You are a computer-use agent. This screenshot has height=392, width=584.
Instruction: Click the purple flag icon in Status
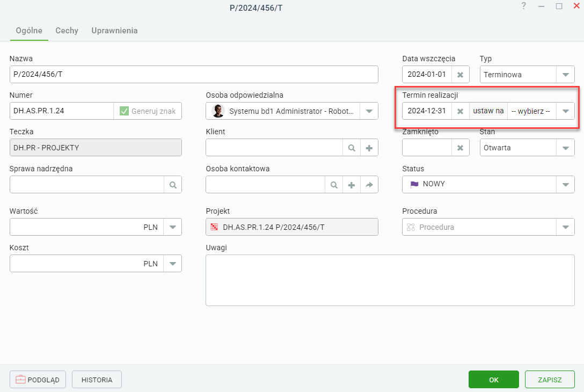coord(414,184)
